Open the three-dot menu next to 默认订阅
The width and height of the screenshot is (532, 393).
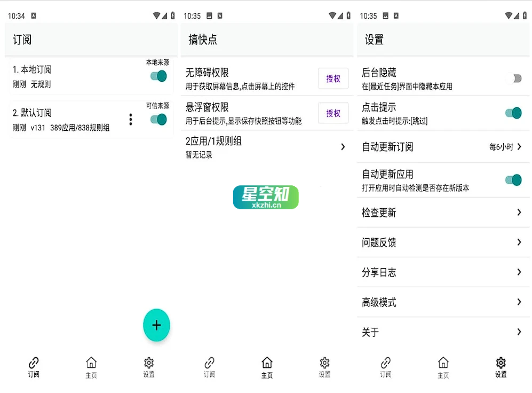click(131, 119)
